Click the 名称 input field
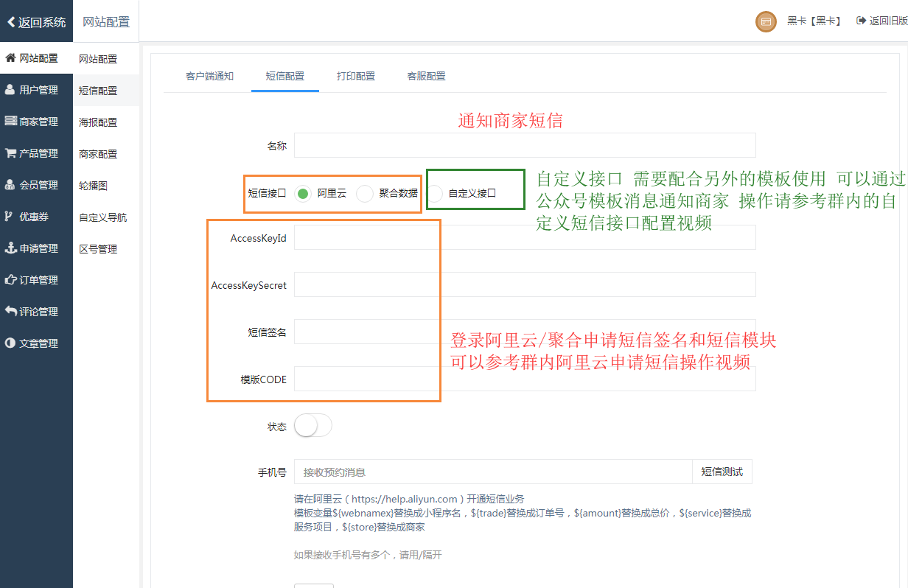 [525, 145]
